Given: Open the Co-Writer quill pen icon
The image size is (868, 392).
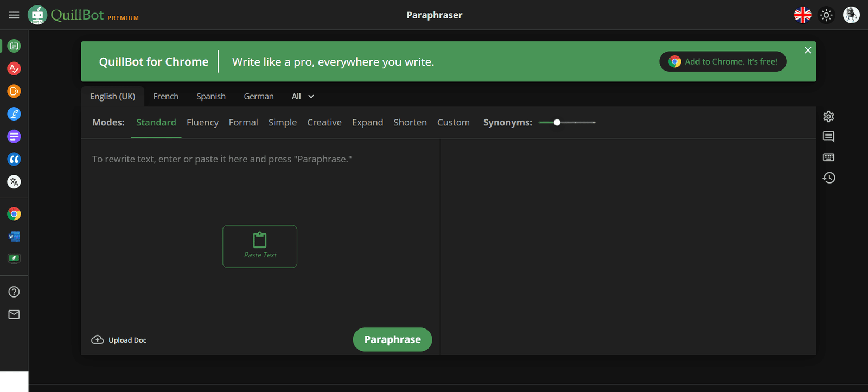Looking at the screenshot, I should click(14, 114).
